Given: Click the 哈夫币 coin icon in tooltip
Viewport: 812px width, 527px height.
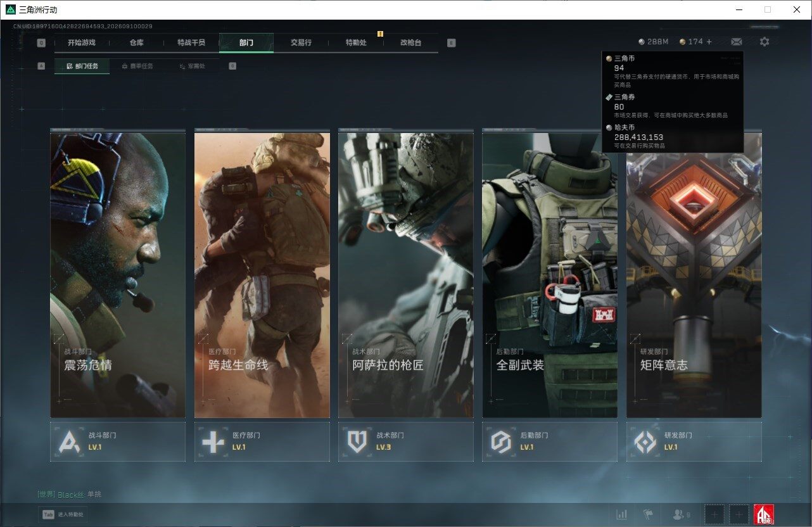Looking at the screenshot, I should (x=609, y=127).
